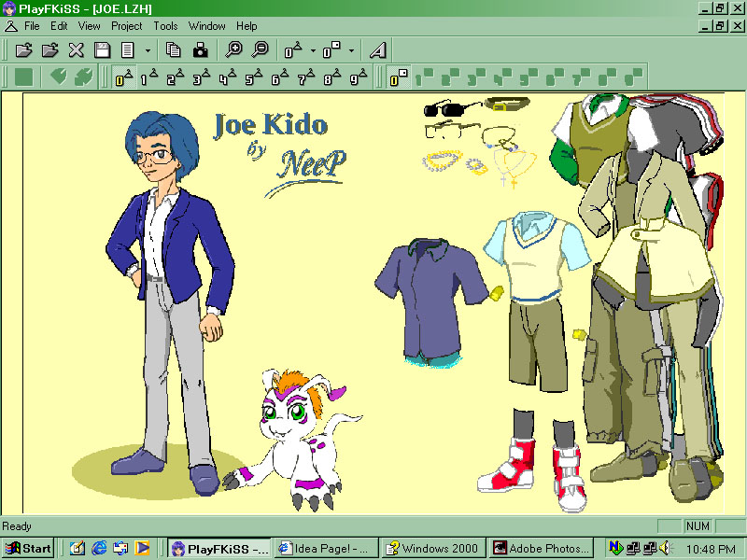The width and height of the screenshot is (747, 560).
Task: Click the Windows Start button
Action: (28, 549)
